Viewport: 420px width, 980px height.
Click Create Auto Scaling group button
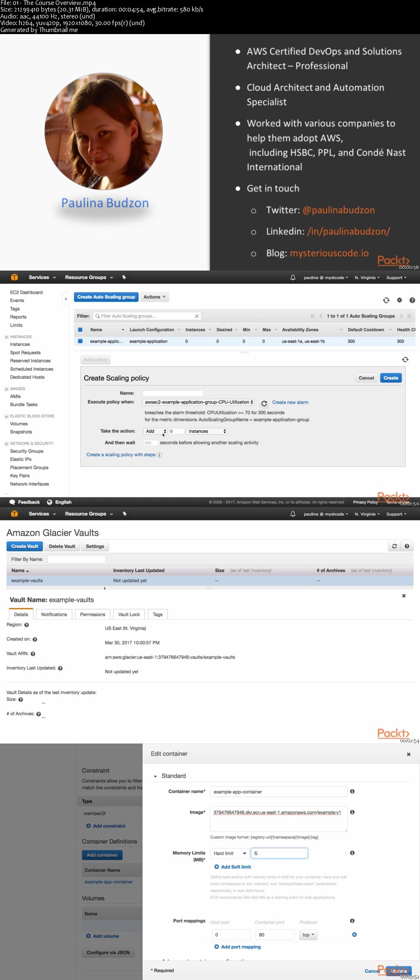tap(106, 297)
